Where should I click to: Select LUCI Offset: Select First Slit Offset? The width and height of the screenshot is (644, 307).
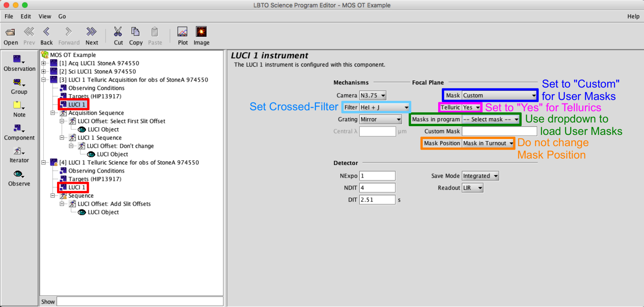pyautogui.click(x=121, y=121)
